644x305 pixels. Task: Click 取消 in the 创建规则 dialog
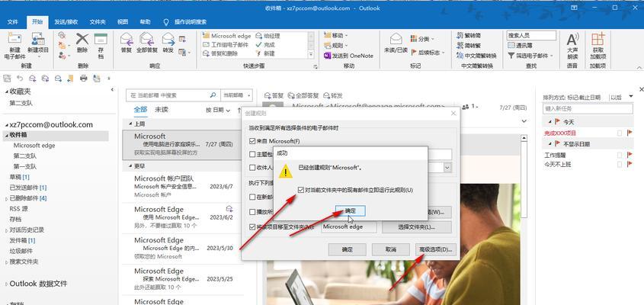(391, 249)
